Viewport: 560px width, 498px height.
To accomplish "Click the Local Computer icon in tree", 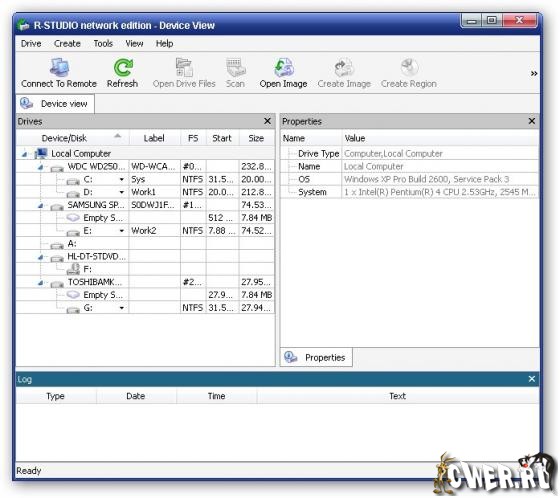I will click(x=41, y=154).
